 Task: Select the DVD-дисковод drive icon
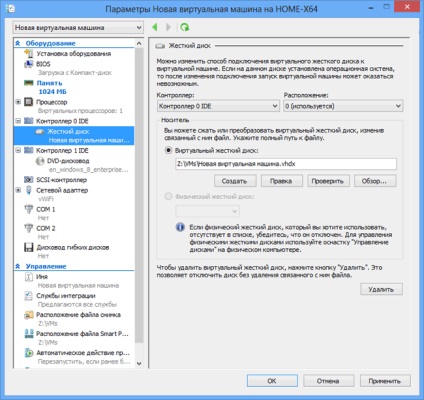pyautogui.click(x=40, y=161)
